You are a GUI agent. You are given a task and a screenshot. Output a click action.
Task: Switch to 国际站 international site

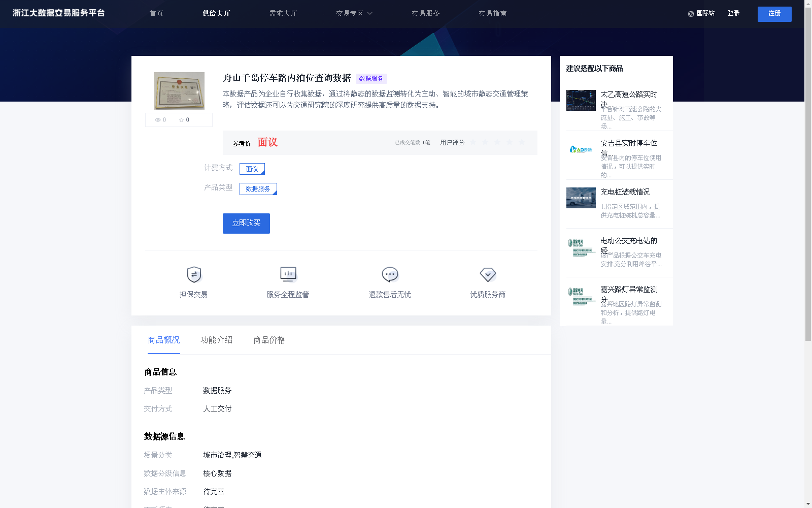(705, 14)
